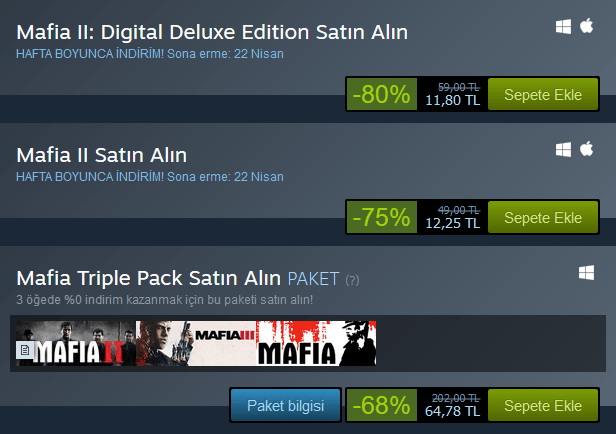Open the Mafia II bundle thumbnail
Viewport: 616px width, 434px height.
click(76, 344)
